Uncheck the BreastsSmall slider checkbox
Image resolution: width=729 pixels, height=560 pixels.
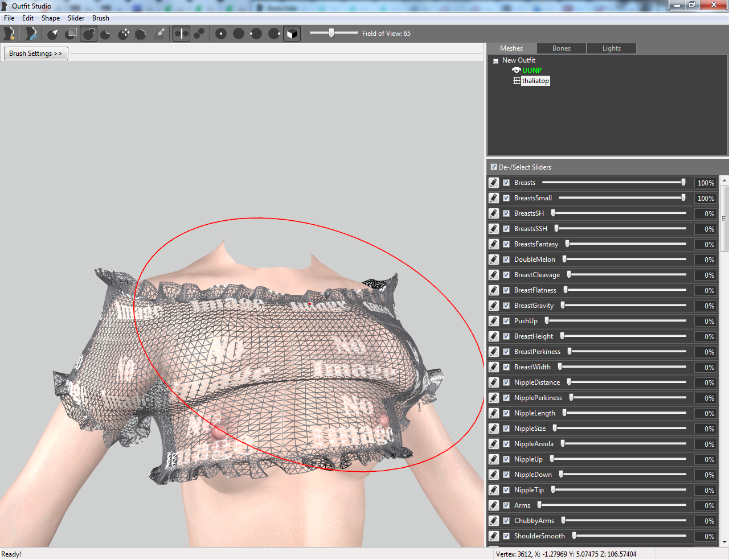(506, 198)
